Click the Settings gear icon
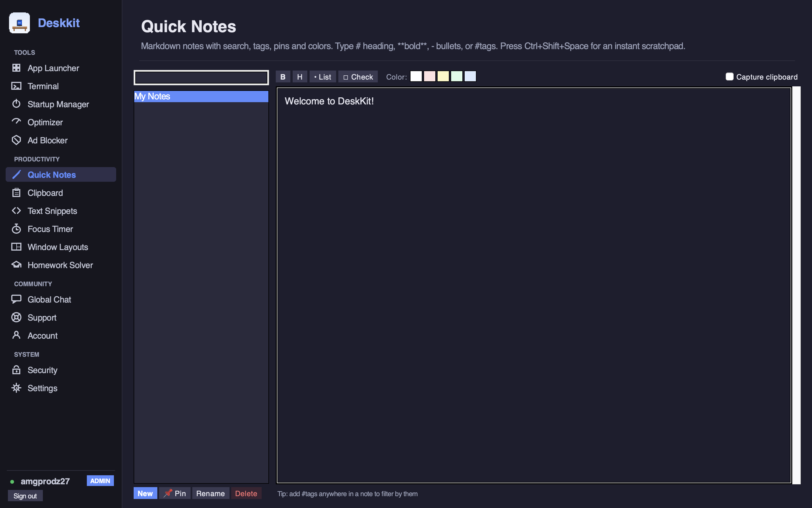 [x=16, y=388]
